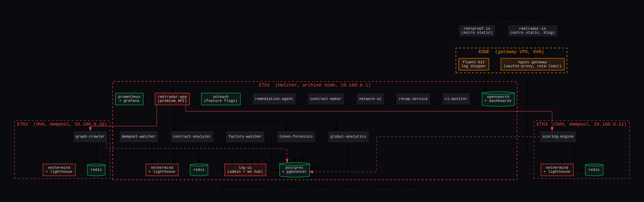Screen dimensions: 644x202
Task: Click the fluent-bit log shipper node
Action: click(474, 64)
